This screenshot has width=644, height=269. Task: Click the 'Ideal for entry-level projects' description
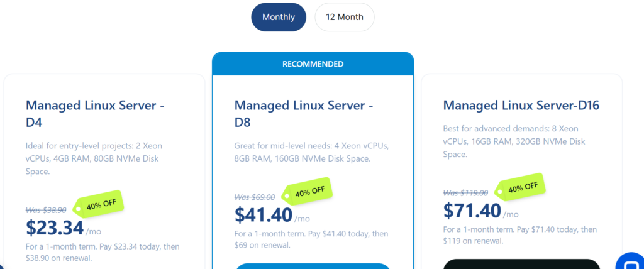pos(94,158)
